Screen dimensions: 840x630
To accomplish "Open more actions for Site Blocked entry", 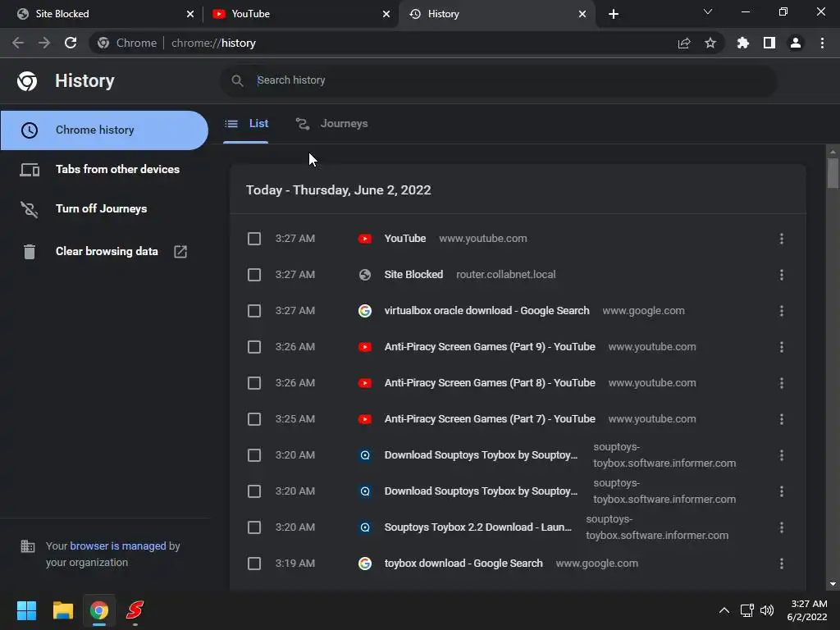I will pyautogui.click(x=782, y=275).
